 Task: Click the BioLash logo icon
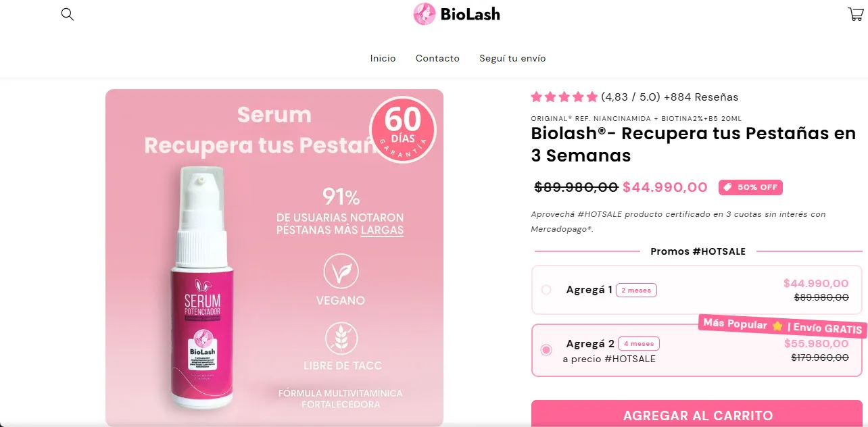pyautogui.click(x=425, y=14)
